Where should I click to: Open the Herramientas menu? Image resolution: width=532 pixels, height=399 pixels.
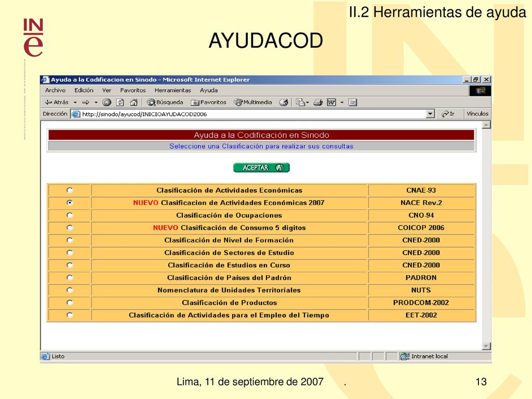(172, 90)
